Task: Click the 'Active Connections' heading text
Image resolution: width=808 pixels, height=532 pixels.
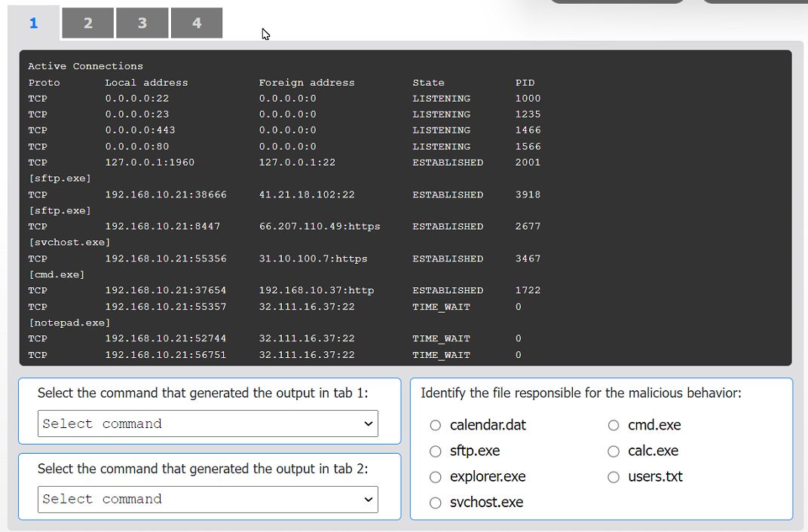Action: pos(85,66)
